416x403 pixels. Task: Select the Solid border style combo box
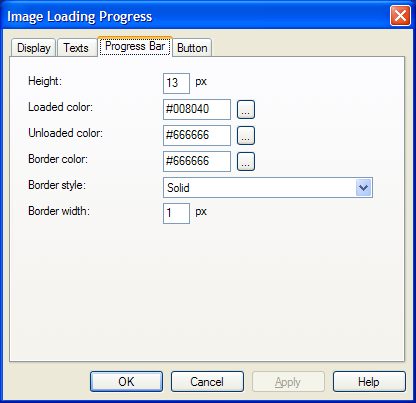(x=268, y=188)
